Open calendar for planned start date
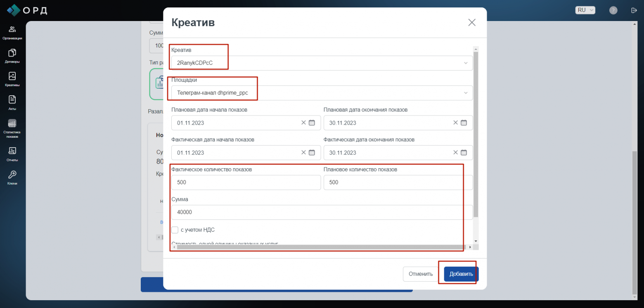The image size is (644, 308). (x=312, y=122)
